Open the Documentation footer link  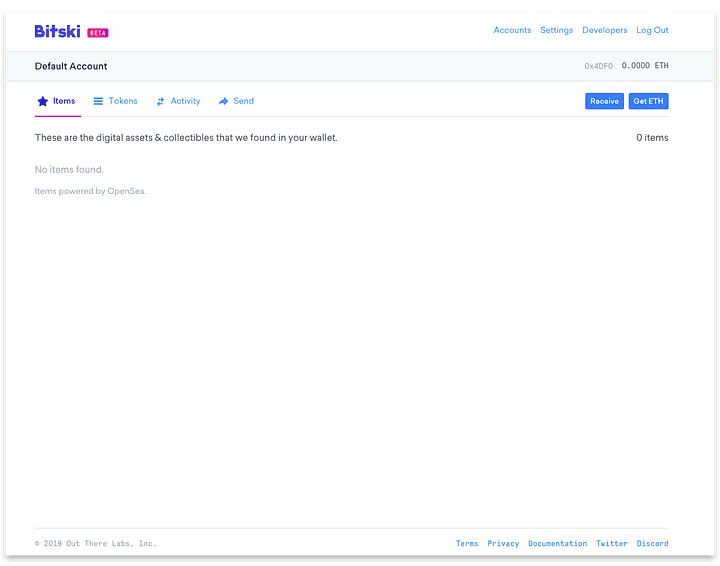[557, 544]
